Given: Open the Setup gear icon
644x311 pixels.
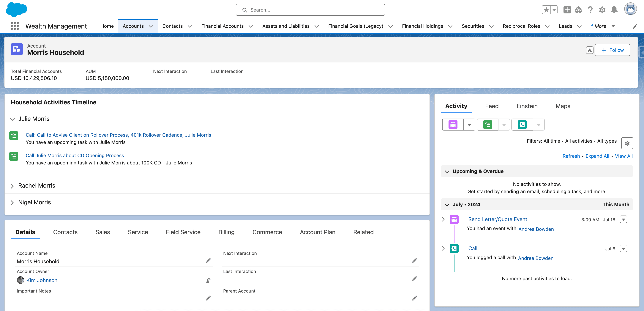Looking at the screenshot, I should 602,10.
